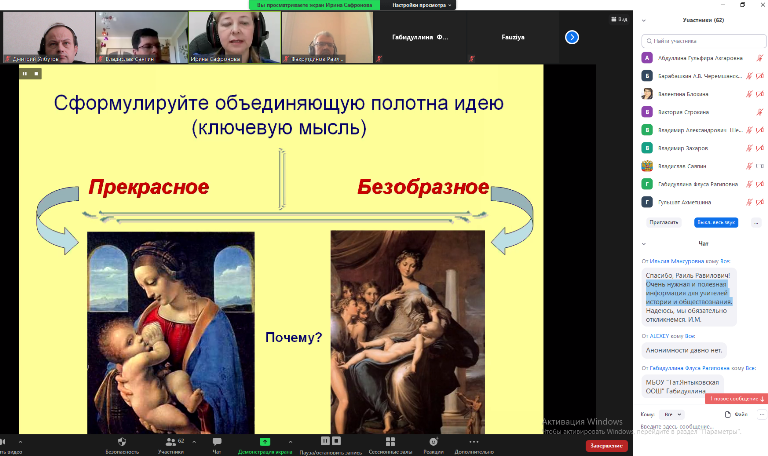The height and width of the screenshot is (456, 768).
Task: Select participant Валентина Власова in list
Action: click(703, 94)
